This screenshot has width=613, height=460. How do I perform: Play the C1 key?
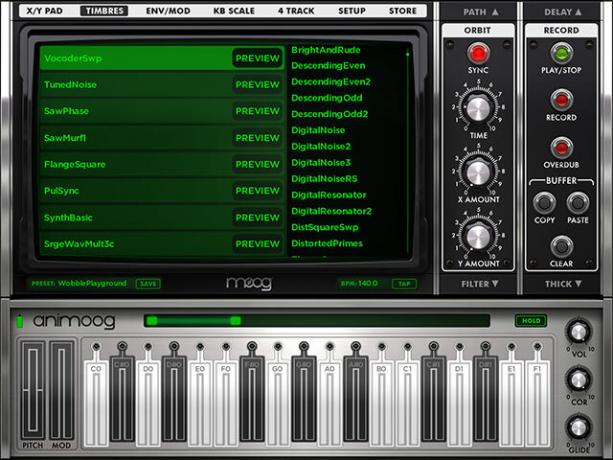[407, 405]
